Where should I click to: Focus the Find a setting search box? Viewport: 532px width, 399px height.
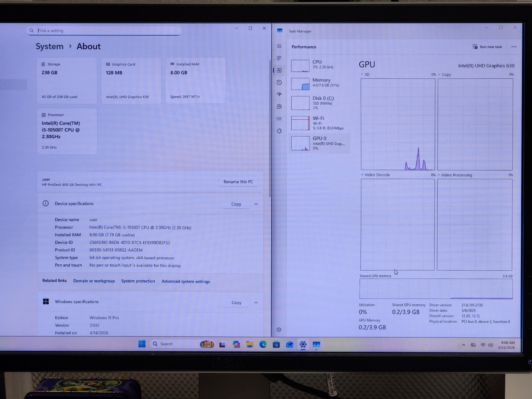click(x=104, y=31)
